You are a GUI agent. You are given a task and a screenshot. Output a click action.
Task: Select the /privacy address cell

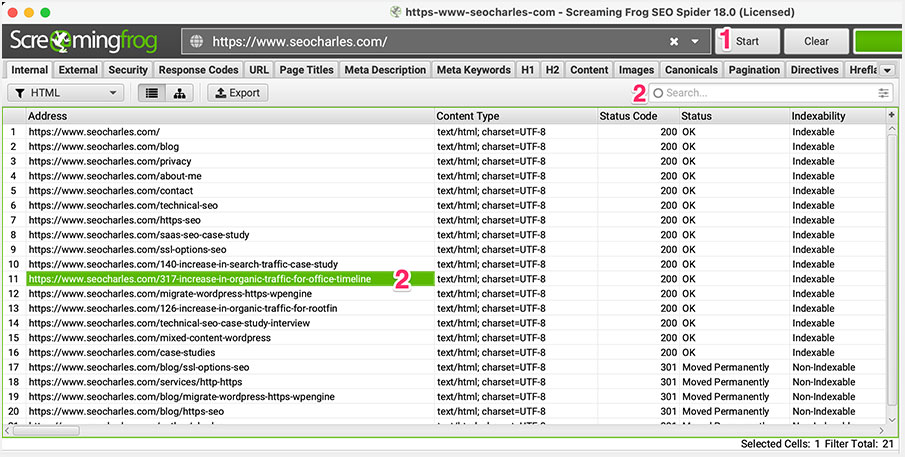click(230, 162)
